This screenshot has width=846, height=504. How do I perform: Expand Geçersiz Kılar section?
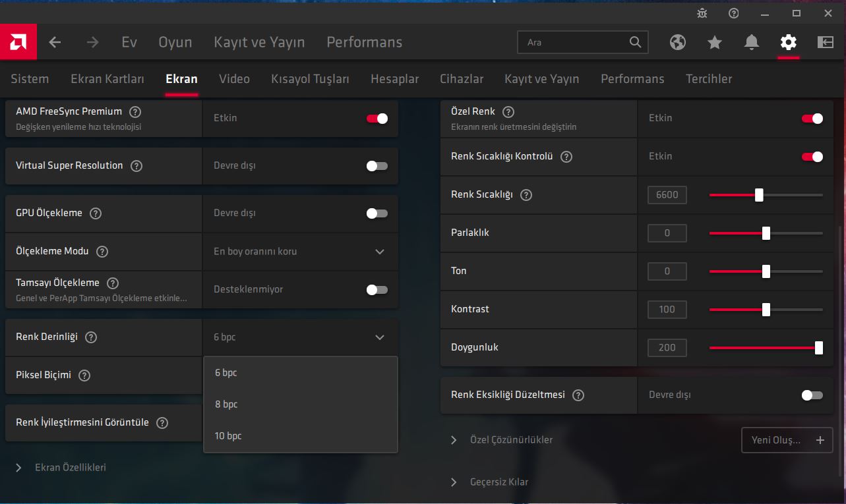point(489,482)
